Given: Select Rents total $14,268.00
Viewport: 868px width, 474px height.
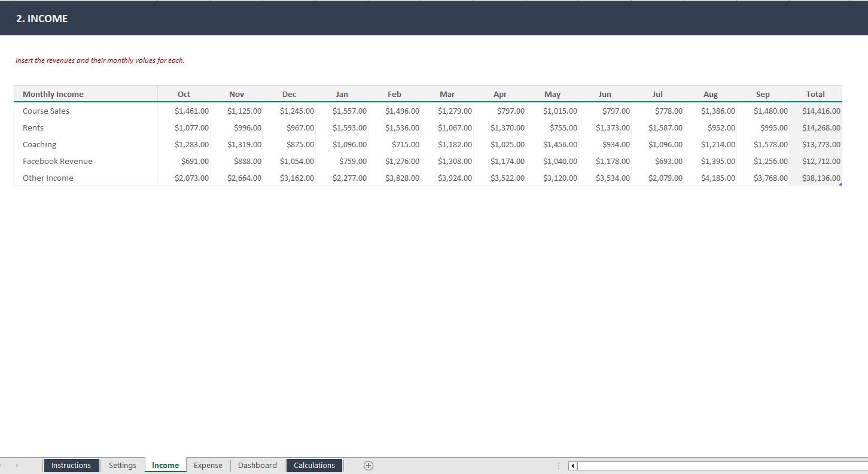Looking at the screenshot, I should click(x=816, y=127).
